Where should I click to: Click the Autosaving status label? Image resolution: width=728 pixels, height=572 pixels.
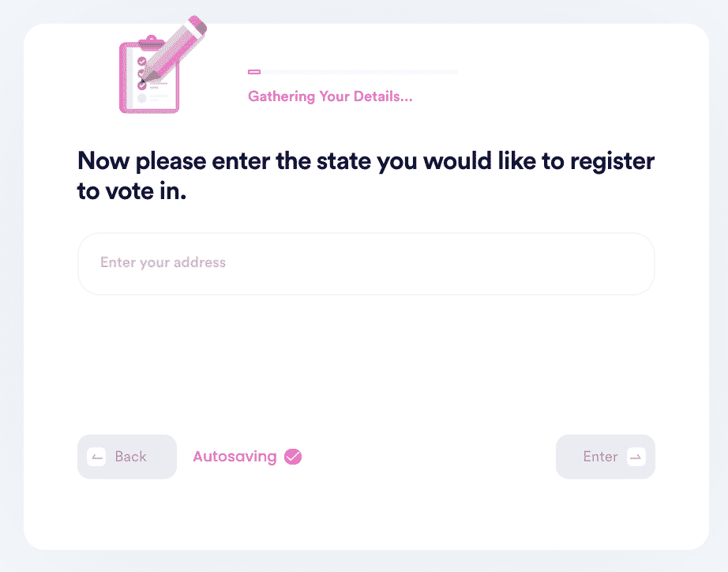pyautogui.click(x=235, y=457)
